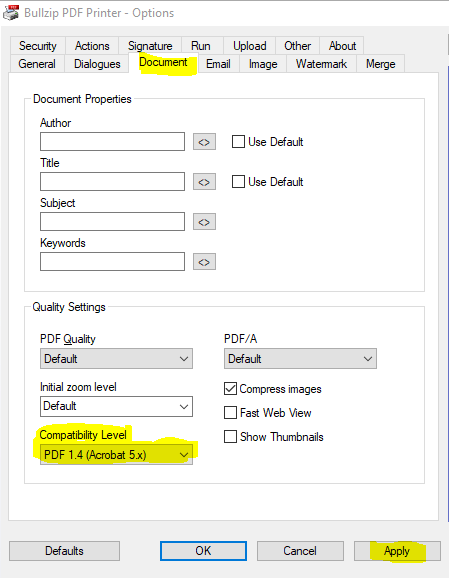Click the Bullzip printer icon in title bar
This screenshot has width=449, height=578.
tap(11, 12)
